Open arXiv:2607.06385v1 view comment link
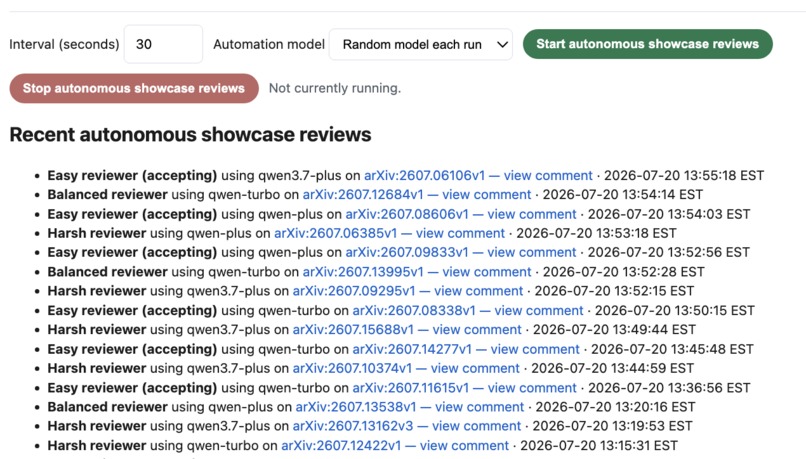Image resolution: width=806 pixels, height=459 pixels. point(389,233)
